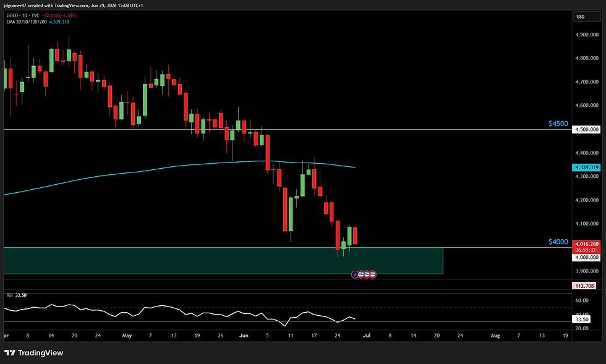This screenshot has width=606, height=364.
Task: Click the 4,900.000 price scale label
Action: (x=587, y=35)
